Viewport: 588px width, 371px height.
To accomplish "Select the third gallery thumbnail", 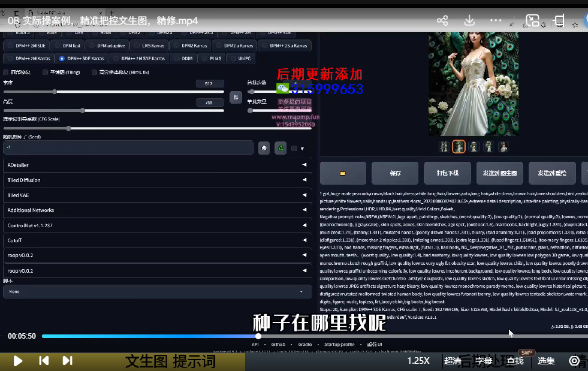I will tap(474, 147).
